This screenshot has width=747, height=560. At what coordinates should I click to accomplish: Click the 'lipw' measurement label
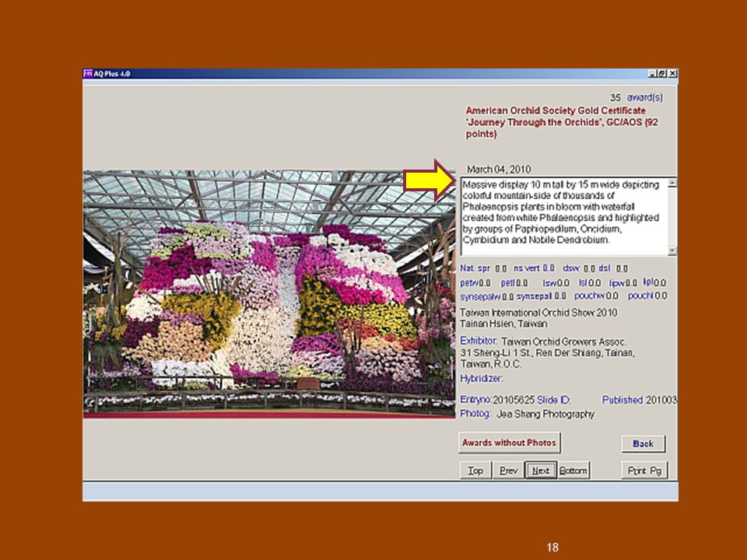tap(617, 283)
